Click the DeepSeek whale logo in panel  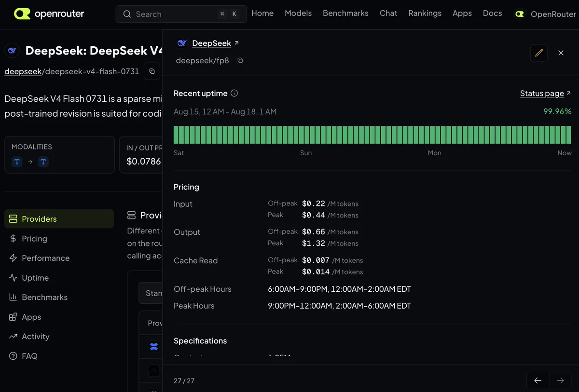click(x=182, y=43)
